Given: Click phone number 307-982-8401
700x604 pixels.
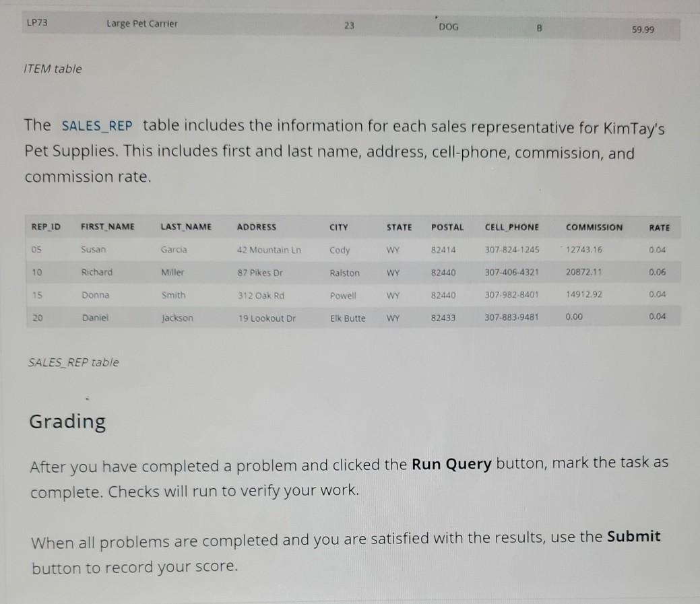Looking at the screenshot, I should pyautogui.click(x=512, y=294).
